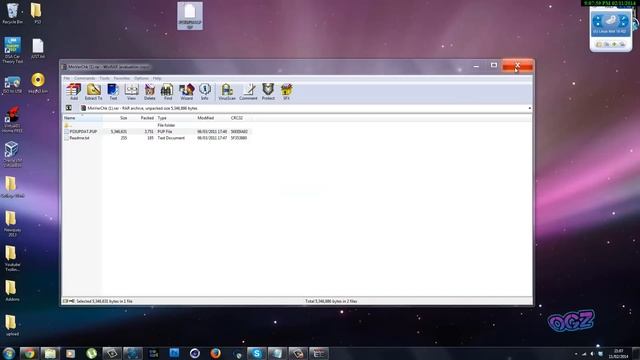Screen dimensions: 640x360
Task: Run VirusScan on the archive
Action: 227,91
